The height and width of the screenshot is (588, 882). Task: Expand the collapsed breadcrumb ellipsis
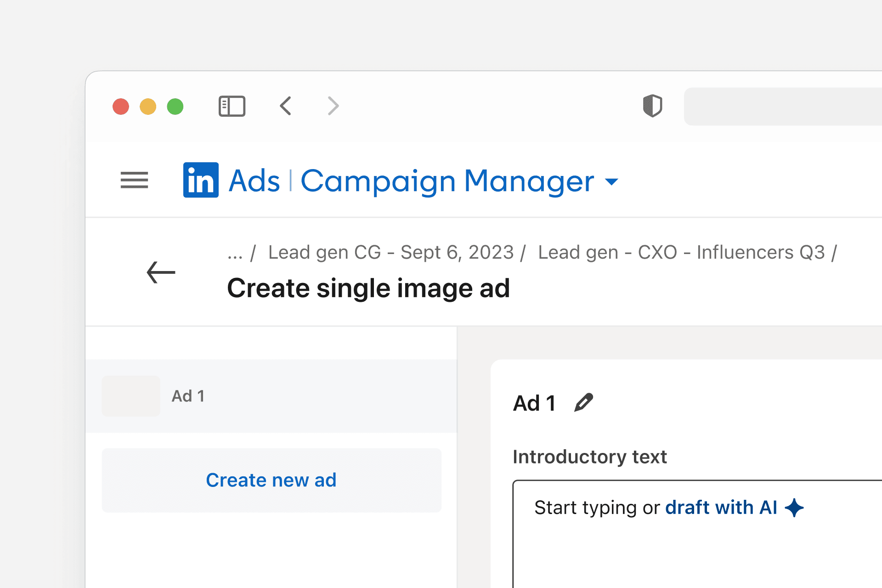[x=235, y=253]
